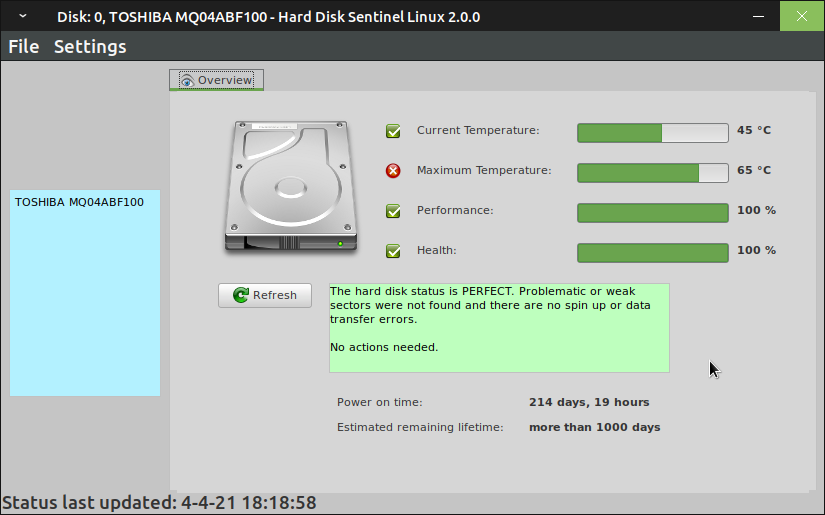This screenshot has width=825, height=515.
Task: Open the window menu chevron in title bar
Action: (23, 16)
